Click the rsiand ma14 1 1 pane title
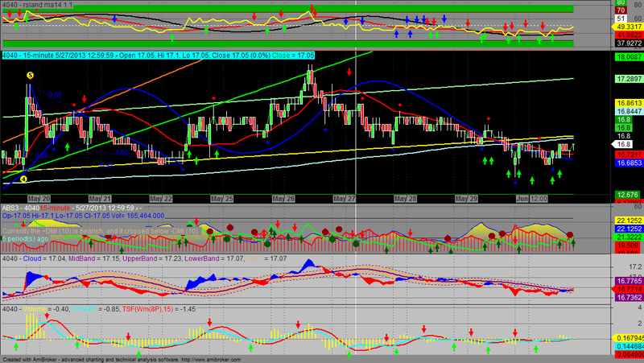Image resolution: width=644 pixels, height=363 pixels. pos(37,5)
